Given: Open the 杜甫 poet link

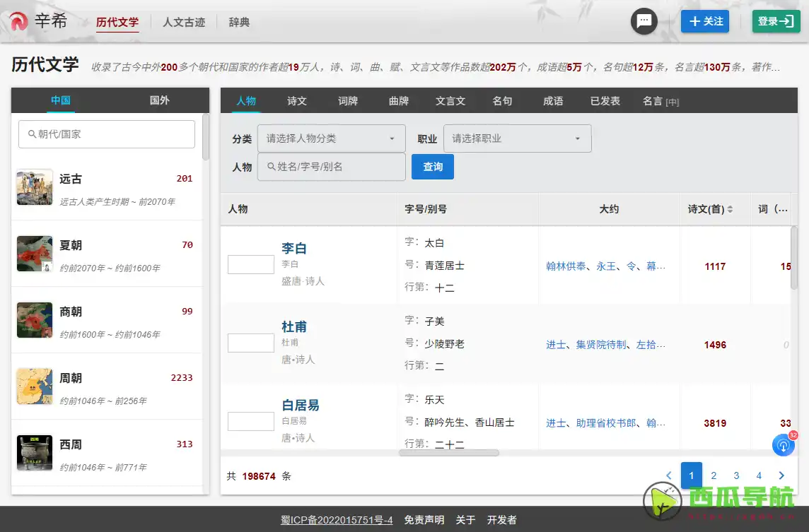Looking at the screenshot, I should (x=294, y=327).
